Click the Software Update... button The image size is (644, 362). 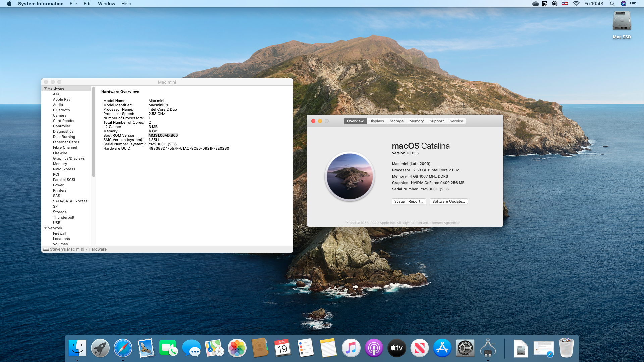[x=448, y=201]
